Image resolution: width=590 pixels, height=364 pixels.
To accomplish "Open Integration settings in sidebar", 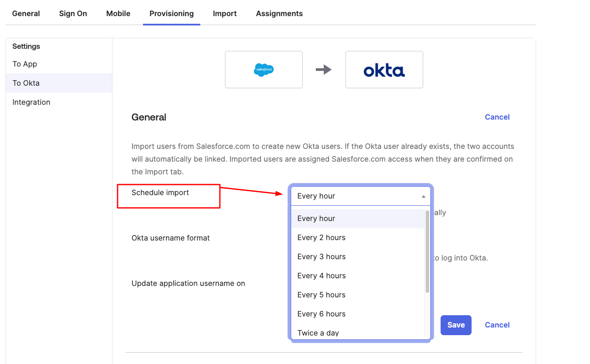I will [x=59, y=102].
